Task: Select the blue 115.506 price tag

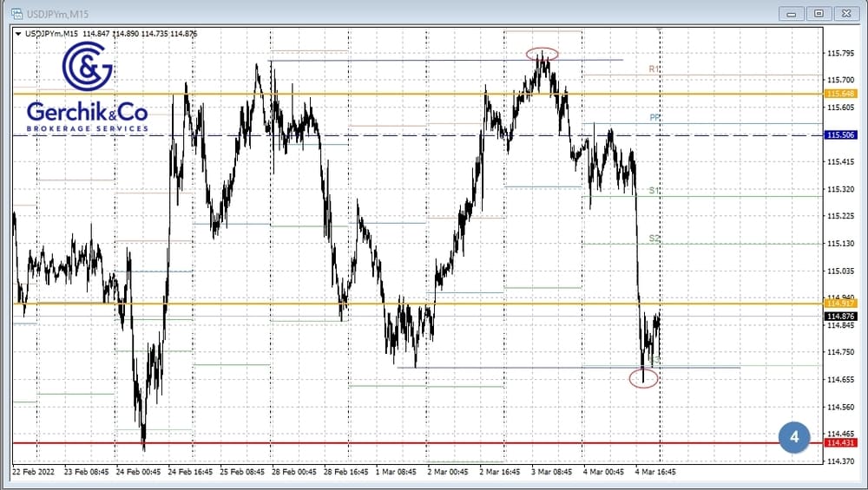Action: pyautogui.click(x=841, y=135)
